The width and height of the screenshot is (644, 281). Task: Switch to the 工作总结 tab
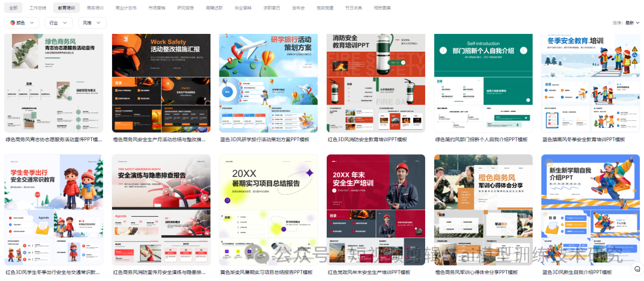click(x=38, y=8)
